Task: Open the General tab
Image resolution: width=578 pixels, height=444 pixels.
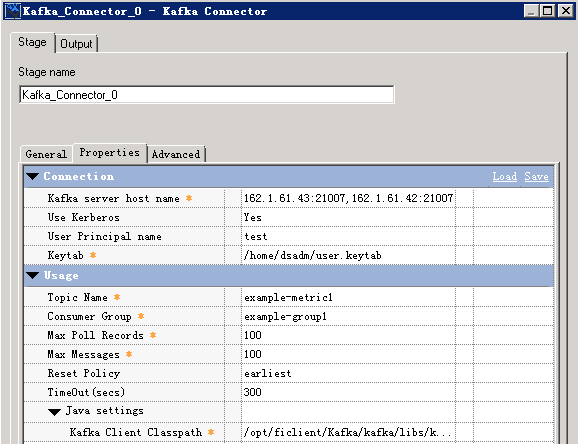Action: click(x=46, y=154)
